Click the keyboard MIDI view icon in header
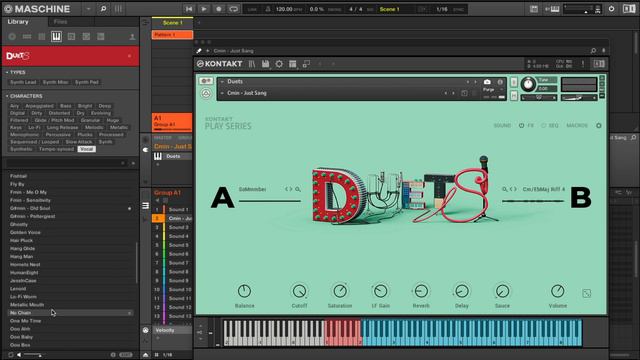 (552, 9)
